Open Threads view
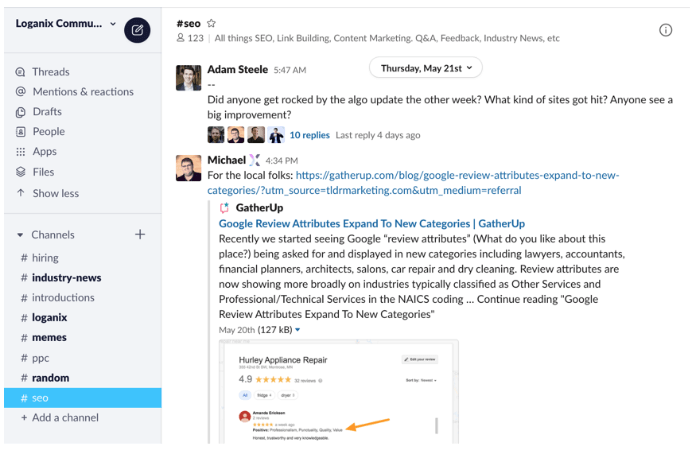Viewport: 695px width, 461px height. pos(51,72)
